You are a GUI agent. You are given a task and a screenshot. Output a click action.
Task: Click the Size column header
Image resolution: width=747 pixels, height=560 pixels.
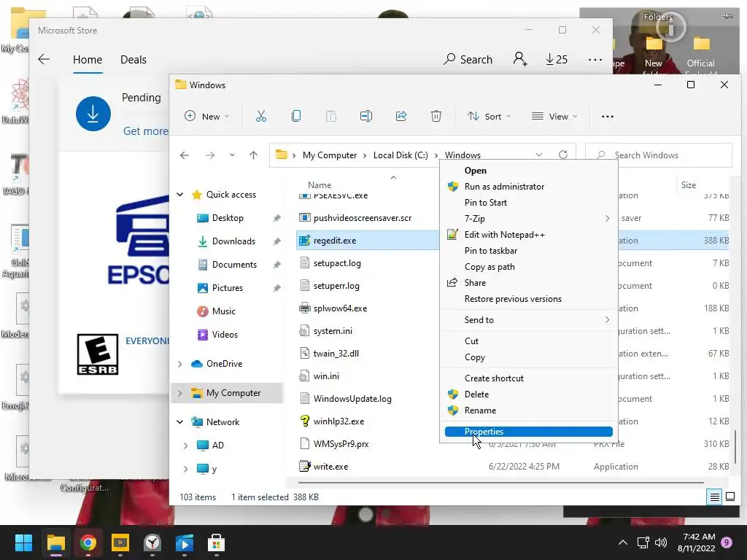pos(689,184)
